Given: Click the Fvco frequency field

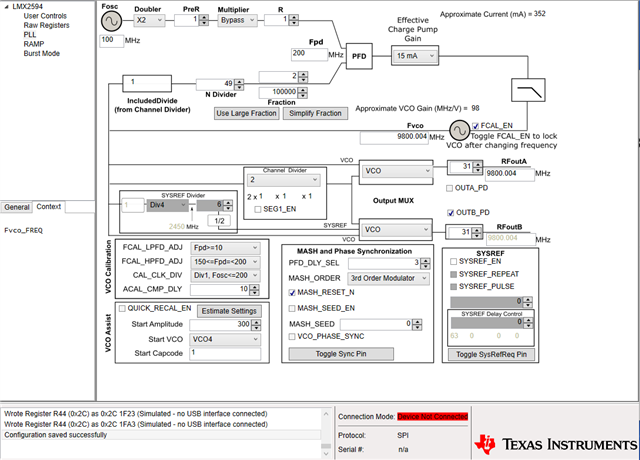Looking at the screenshot, I should click(394, 137).
